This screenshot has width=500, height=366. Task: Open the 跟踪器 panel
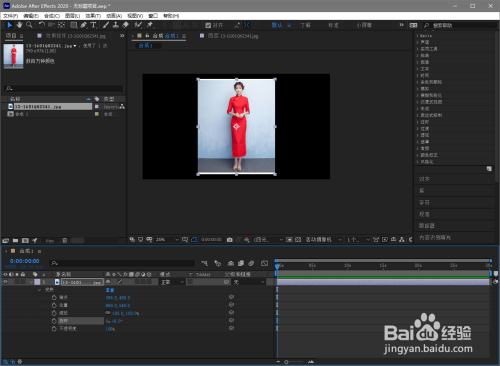[427, 226]
